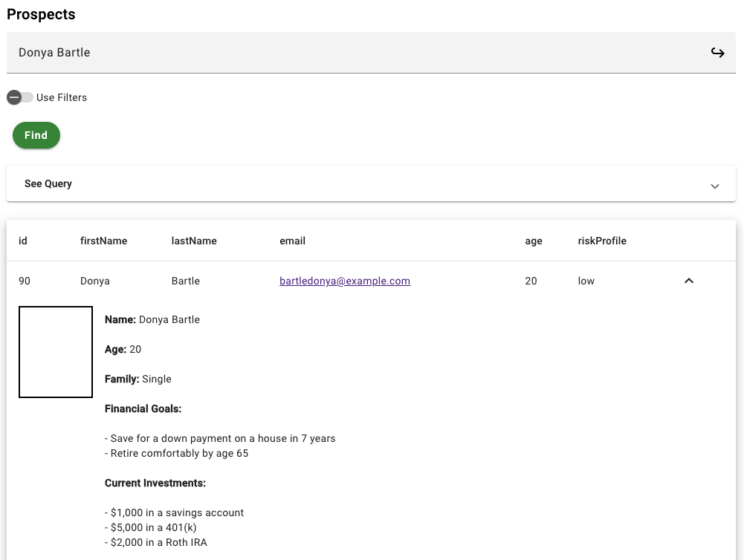Click inside the Donya Bartle search field

pos(360,53)
